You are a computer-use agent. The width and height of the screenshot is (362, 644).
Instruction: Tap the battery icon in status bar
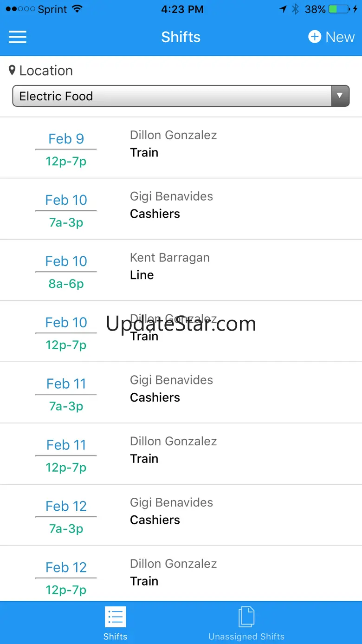tap(338, 9)
